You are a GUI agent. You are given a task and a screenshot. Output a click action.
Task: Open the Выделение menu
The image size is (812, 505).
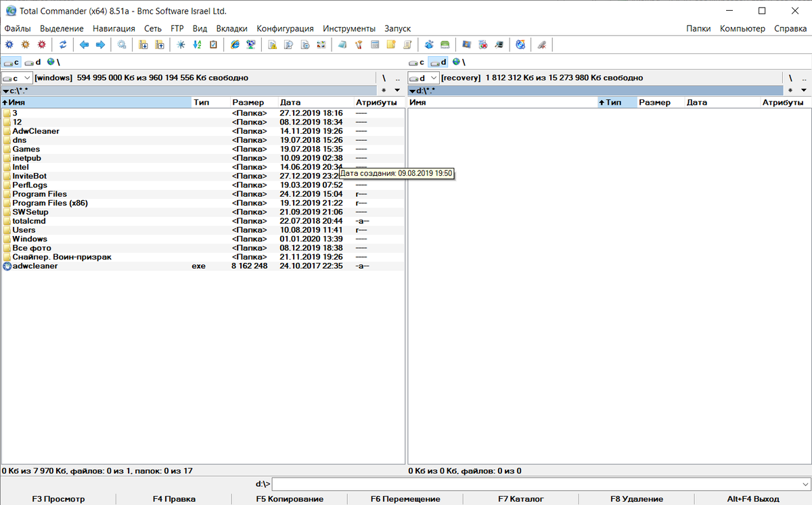[x=62, y=28]
